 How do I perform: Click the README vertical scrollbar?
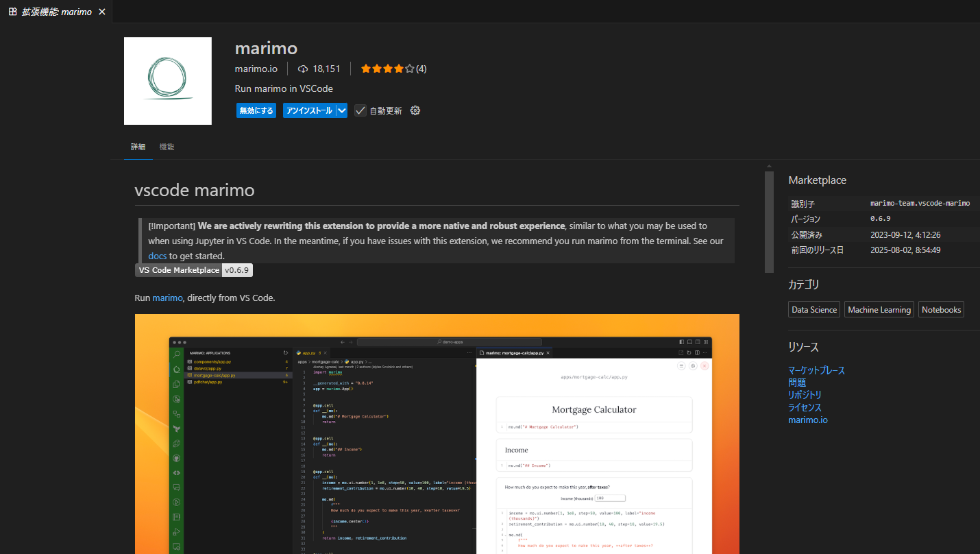[x=769, y=221]
